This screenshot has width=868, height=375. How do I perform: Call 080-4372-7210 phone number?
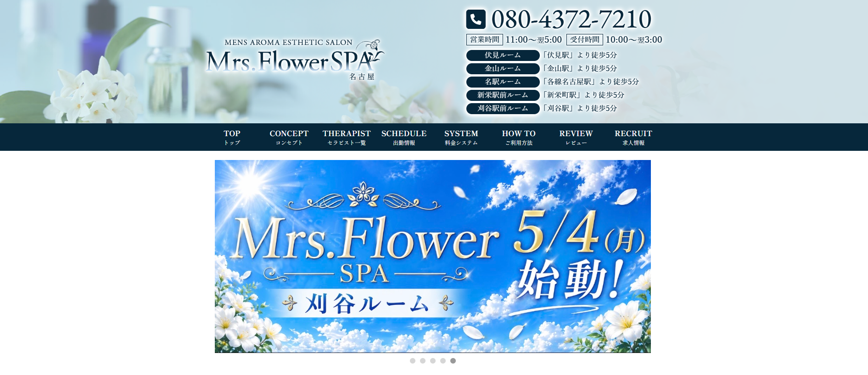click(571, 19)
